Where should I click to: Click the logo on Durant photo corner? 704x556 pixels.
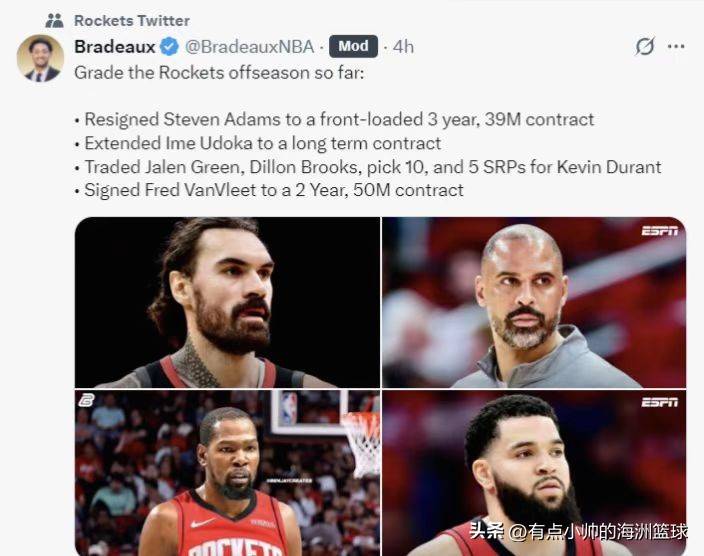(87, 400)
